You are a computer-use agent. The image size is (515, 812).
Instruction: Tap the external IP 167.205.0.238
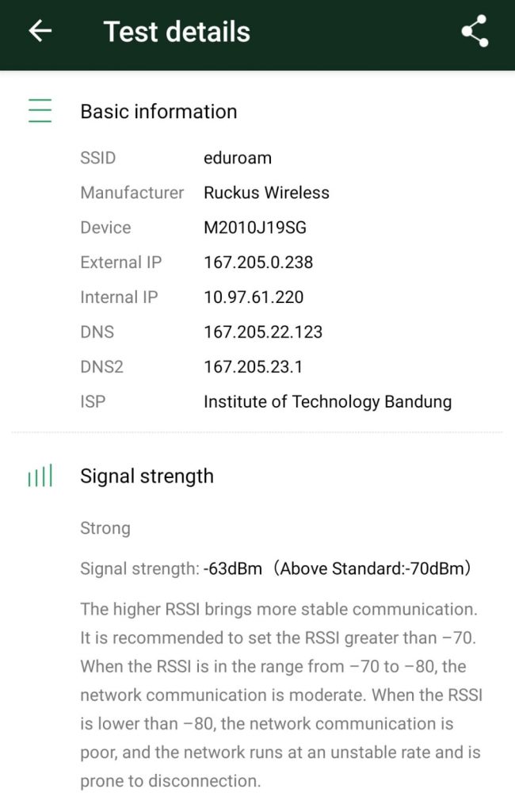[x=258, y=262]
